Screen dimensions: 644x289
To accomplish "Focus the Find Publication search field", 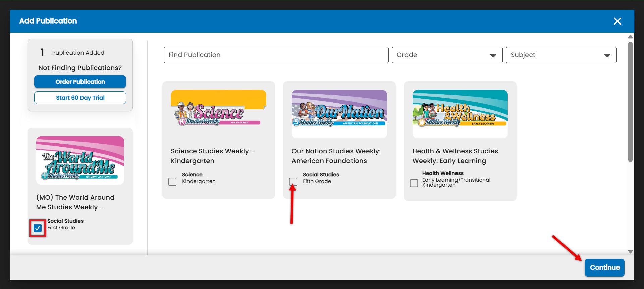I will coord(276,55).
